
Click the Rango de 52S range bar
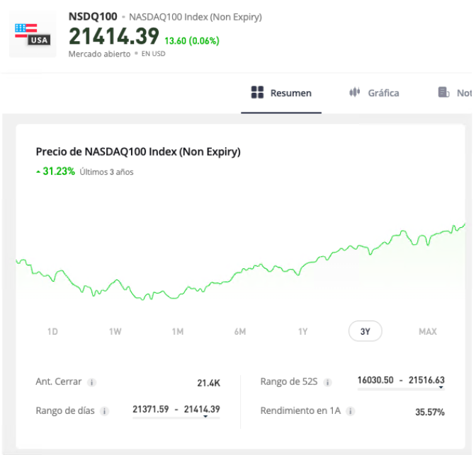click(401, 388)
